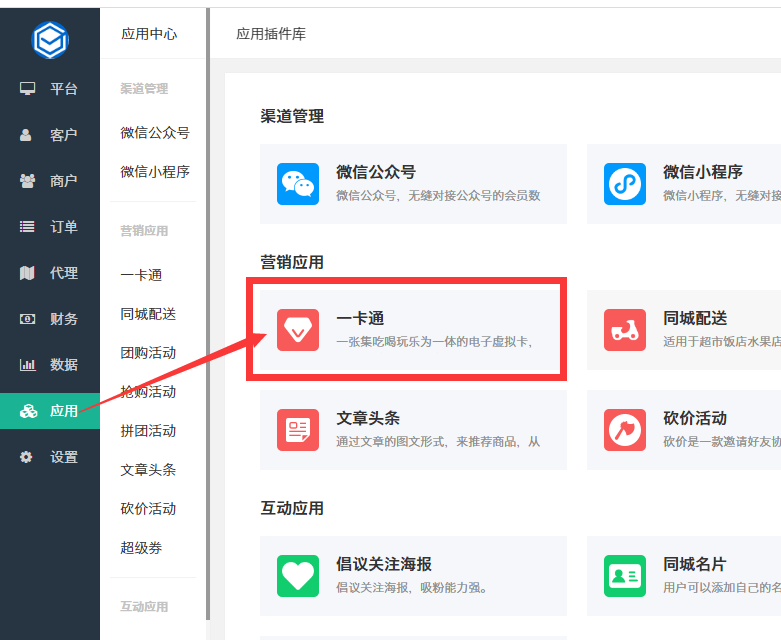Select 一卡通 in the submenu sidebar
The width and height of the screenshot is (781, 640).
(x=141, y=275)
